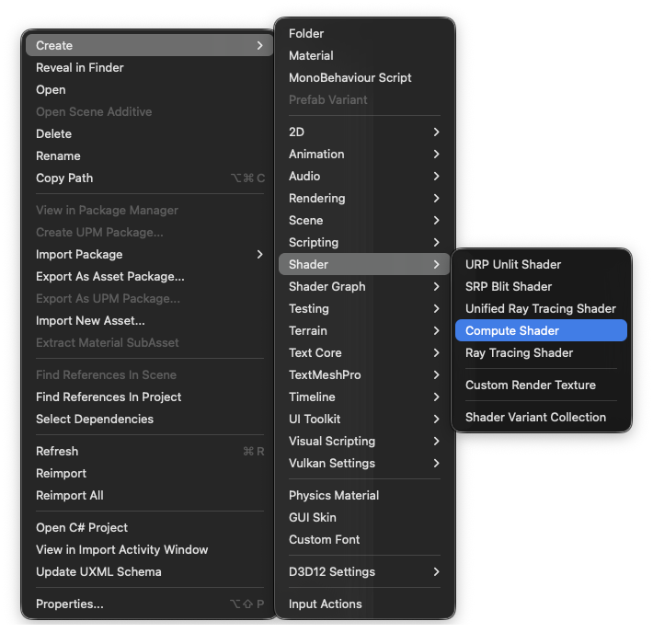Expand the Create submenu arrow

[260, 45]
